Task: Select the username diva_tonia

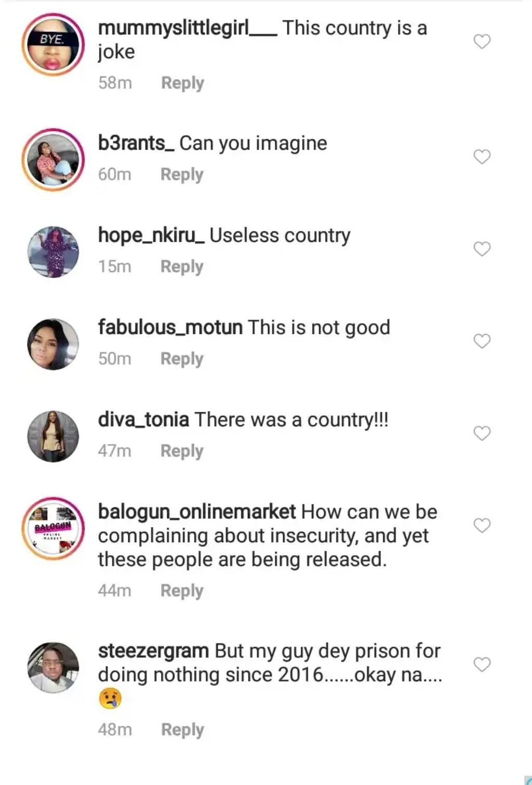Action: pyautogui.click(x=143, y=419)
